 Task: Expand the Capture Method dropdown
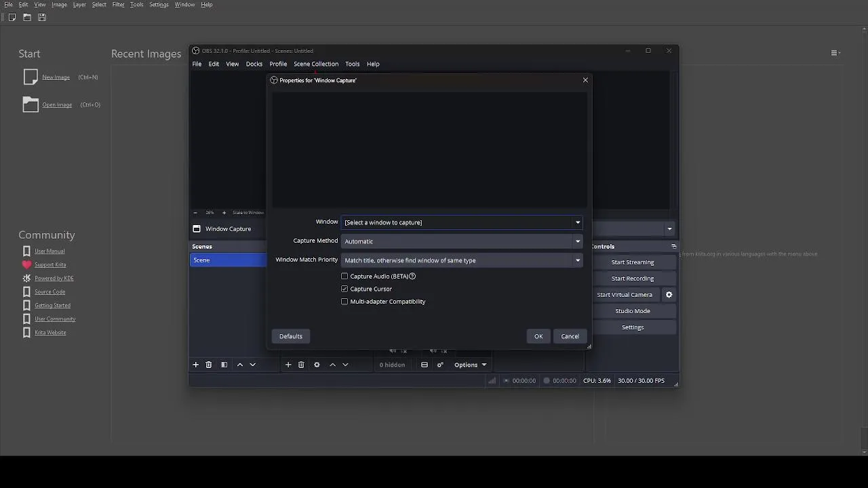pos(462,241)
